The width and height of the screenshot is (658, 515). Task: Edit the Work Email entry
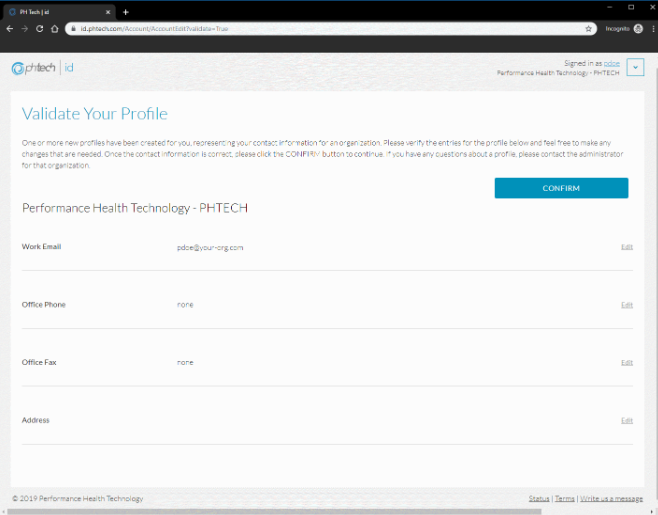click(x=627, y=246)
